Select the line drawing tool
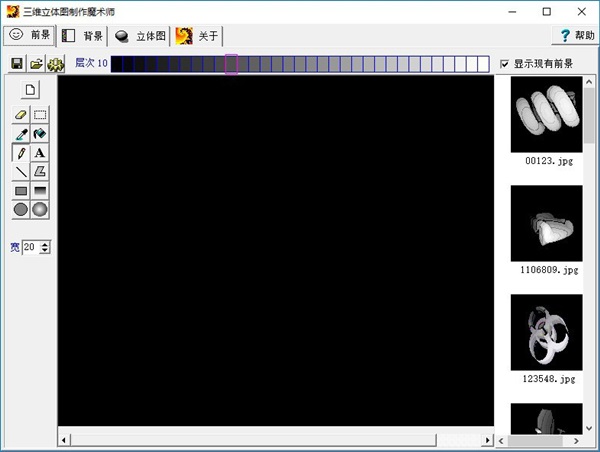 (21, 172)
